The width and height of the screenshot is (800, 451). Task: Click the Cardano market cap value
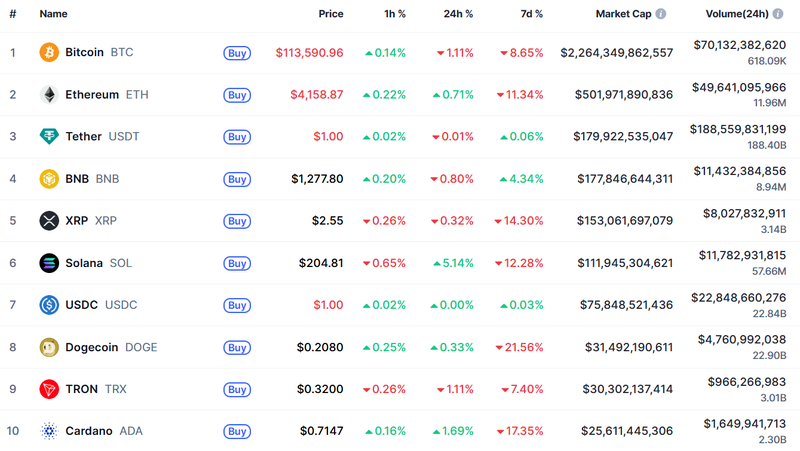point(624,431)
